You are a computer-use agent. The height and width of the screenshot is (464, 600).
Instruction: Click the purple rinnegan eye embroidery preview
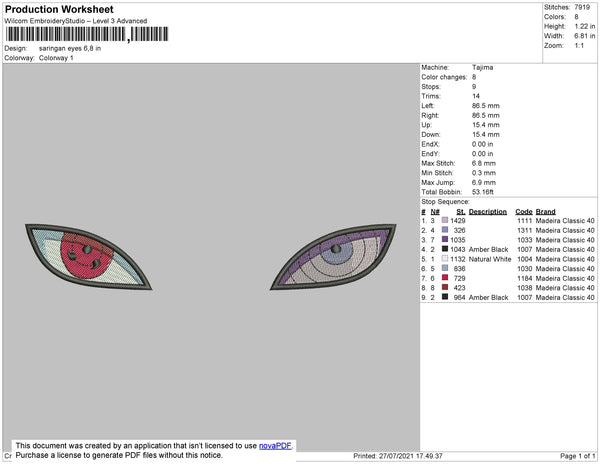333,257
